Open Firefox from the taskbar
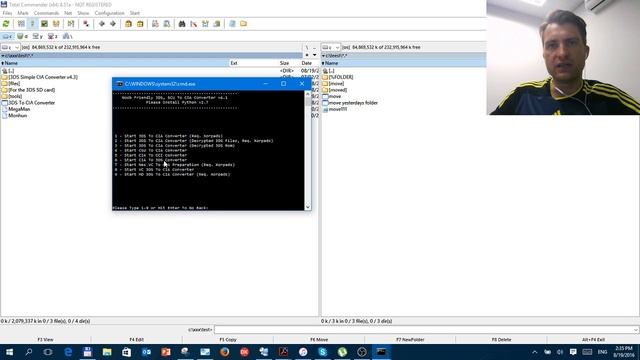Image resolution: width=640 pixels, height=360 pixels. [x=224, y=352]
